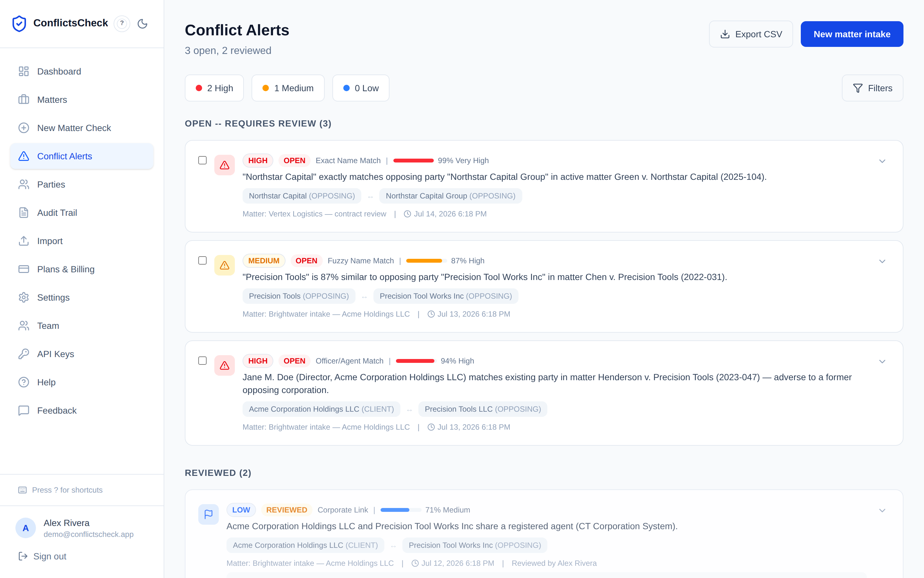This screenshot has height=578, width=924.
Task: Click the API Keys key icon
Action: click(24, 355)
